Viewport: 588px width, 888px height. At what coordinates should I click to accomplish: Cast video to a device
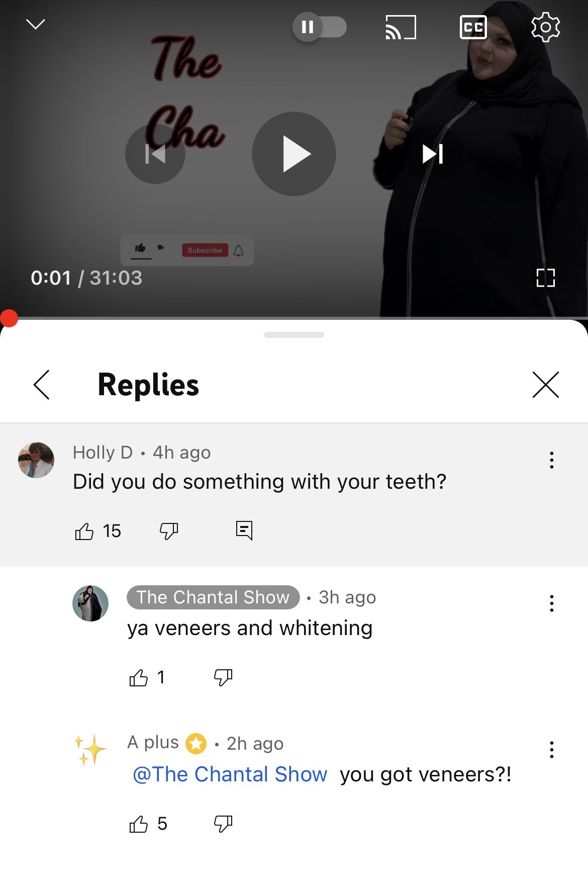click(401, 27)
